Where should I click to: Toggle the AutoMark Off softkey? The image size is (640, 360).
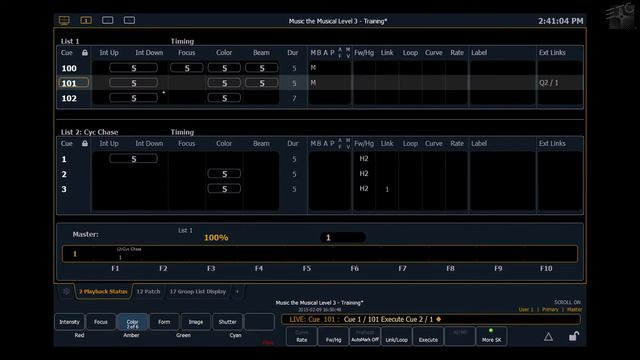pos(365,336)
